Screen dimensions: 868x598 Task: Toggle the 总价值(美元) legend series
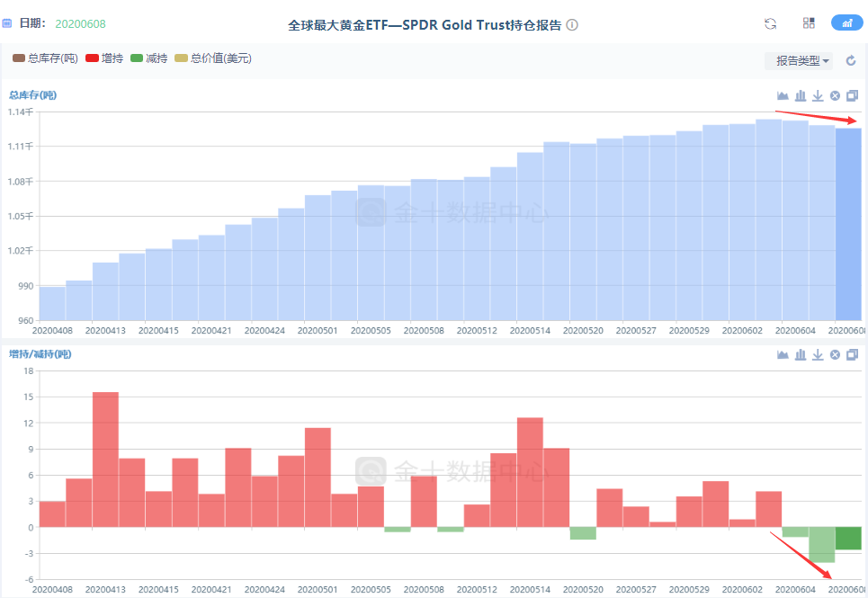pos(213,58)
